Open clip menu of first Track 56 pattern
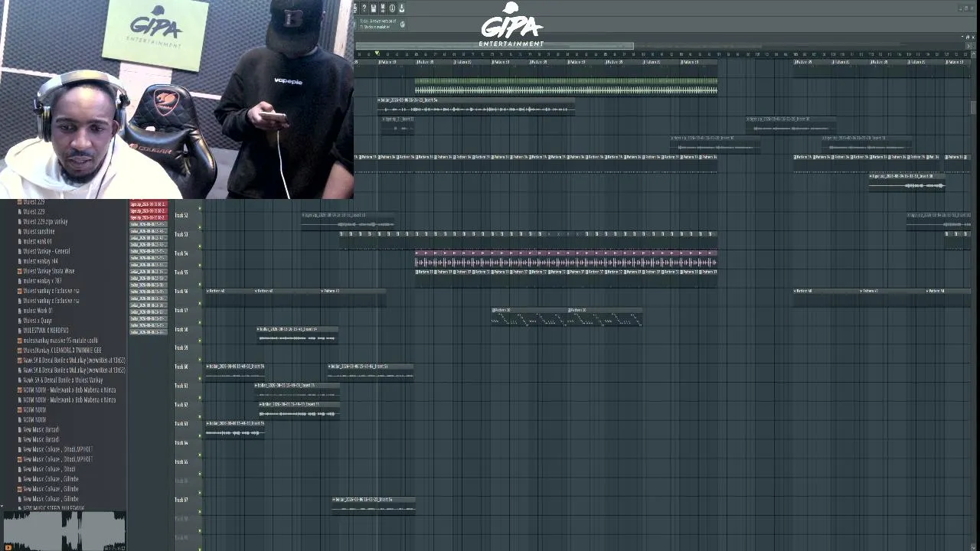This screenshot has height=551, width=980. pyautogui.click(x=208, y=292)
